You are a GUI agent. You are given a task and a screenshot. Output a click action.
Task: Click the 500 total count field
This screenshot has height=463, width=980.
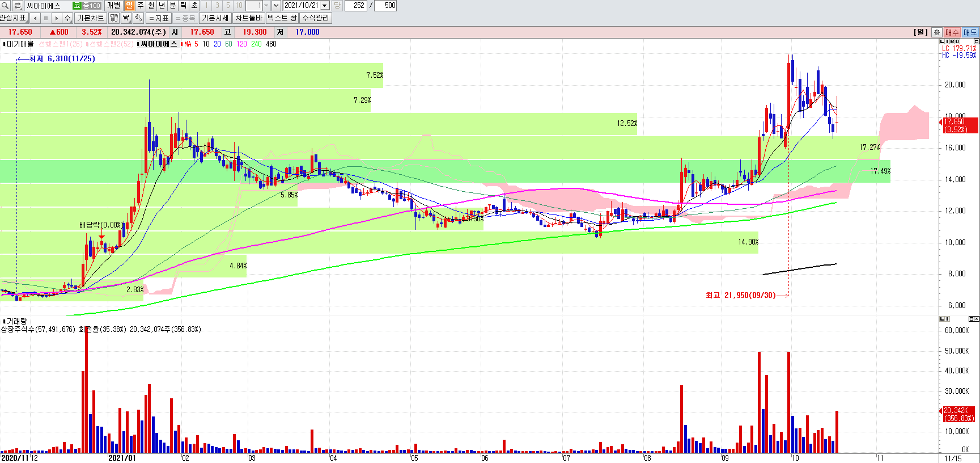point(386,6)
